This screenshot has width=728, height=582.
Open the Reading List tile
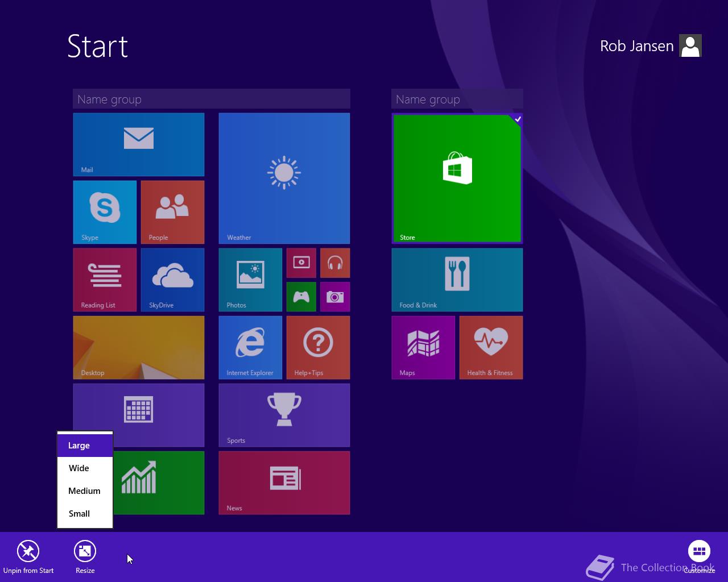[105, 280]
